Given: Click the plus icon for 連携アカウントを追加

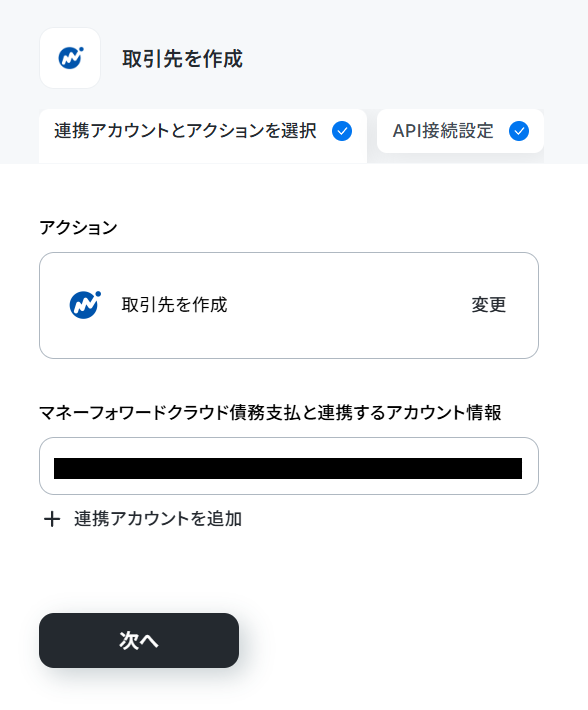Looking at the screenshot, I should (x=52, y=519).
